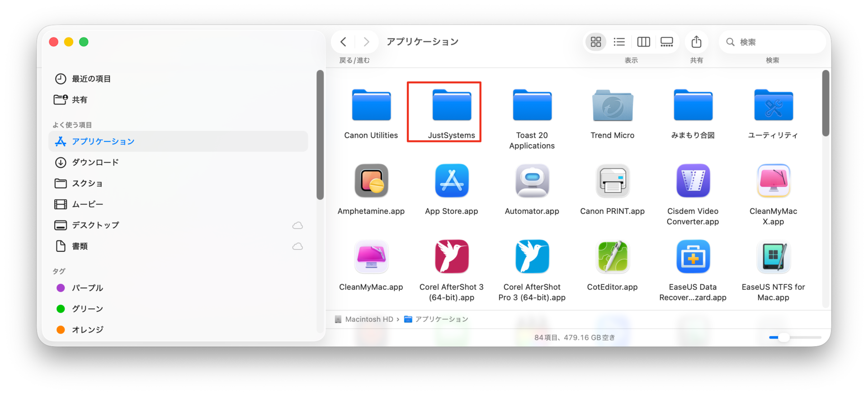868x395 pixels.
Task: Select デスクトップ in the sidebar
Action: tap(95, 225)
